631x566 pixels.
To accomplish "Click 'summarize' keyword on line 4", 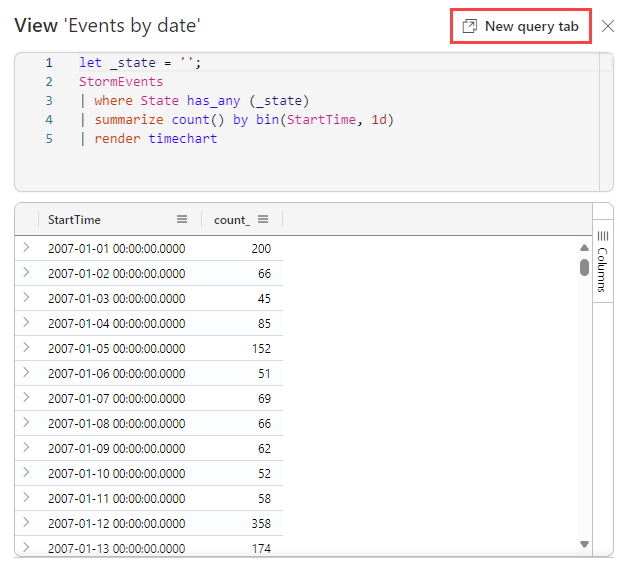I will 129,120.
